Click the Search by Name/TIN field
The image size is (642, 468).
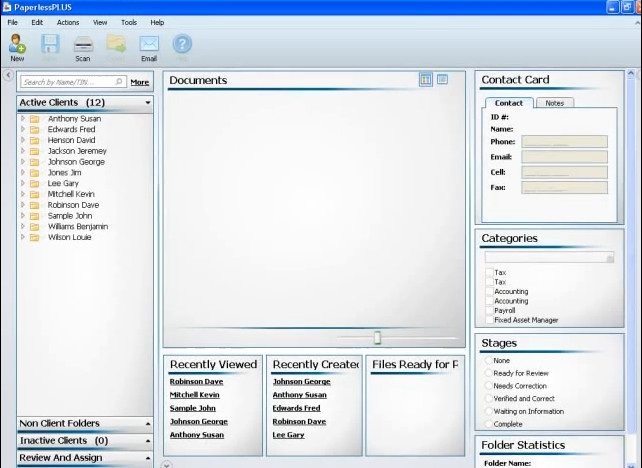pyautogui.click(x=73, y=82)
